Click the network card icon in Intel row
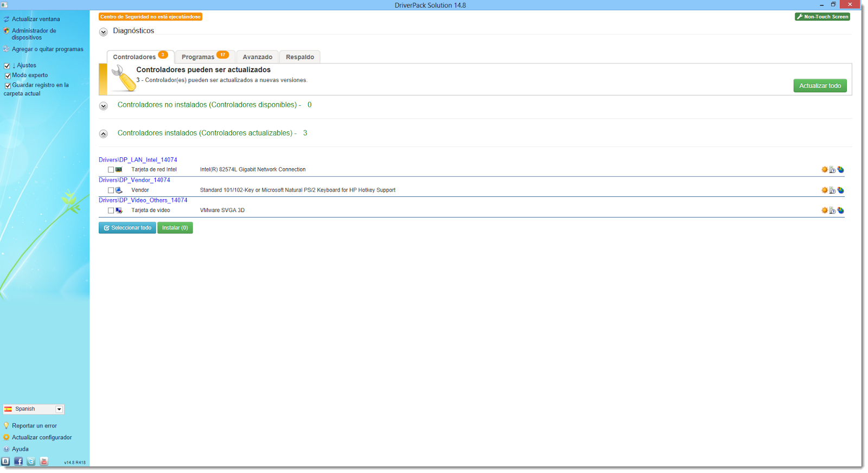 [x=119, y=170]
